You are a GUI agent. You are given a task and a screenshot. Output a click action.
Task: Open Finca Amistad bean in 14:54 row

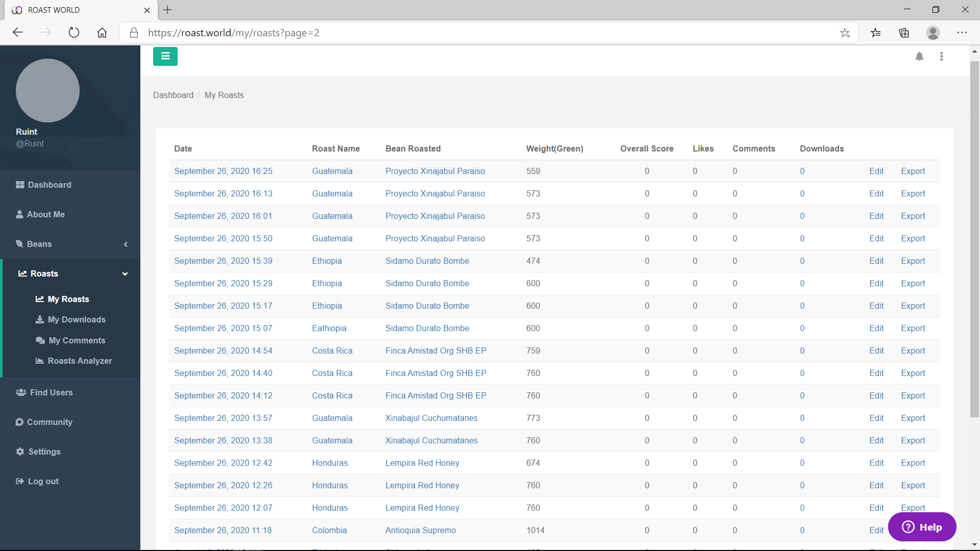[436, 350]
